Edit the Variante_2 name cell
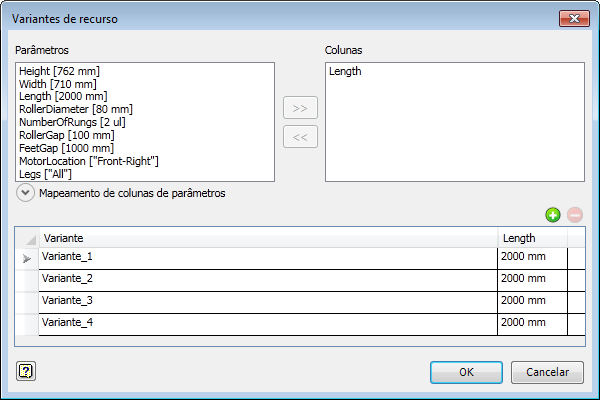Screen dimensions: 600x400 [267, 278]
